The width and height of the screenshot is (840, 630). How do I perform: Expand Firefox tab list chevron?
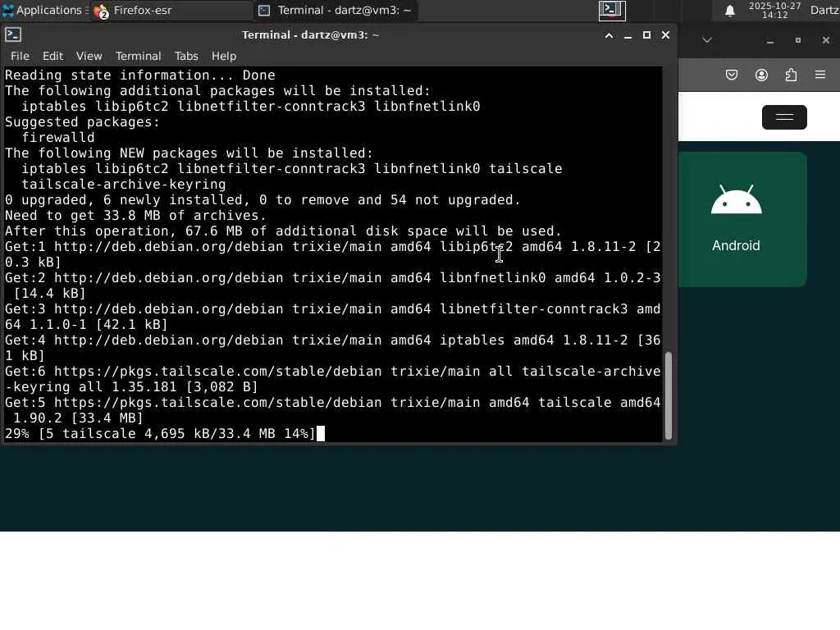pyautogui.click(x=706, y=40)
